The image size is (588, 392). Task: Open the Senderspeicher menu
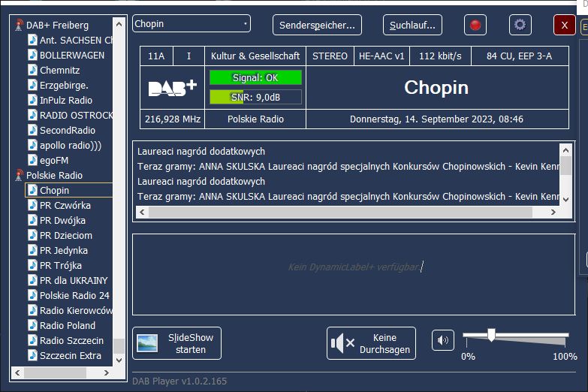(x=317, y=25)
